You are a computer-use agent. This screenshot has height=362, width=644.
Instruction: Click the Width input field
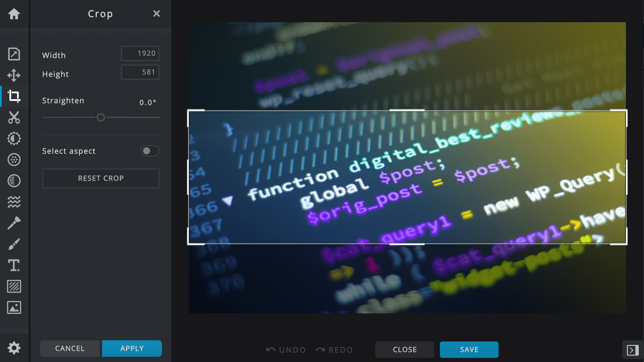click(140, 53)
